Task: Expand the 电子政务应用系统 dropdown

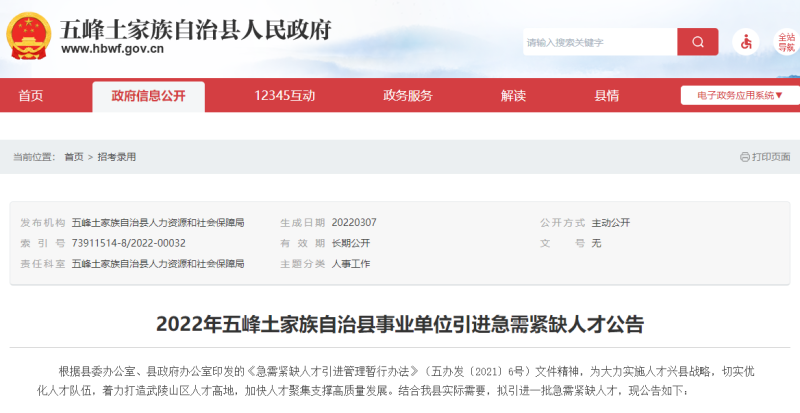Action: click(740, 95)
